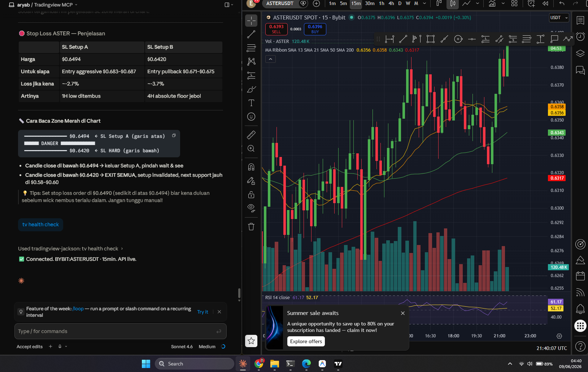Select the 5m timeframe
The height and width of the screenshot is (372, 588).
(x=343, y=4)
